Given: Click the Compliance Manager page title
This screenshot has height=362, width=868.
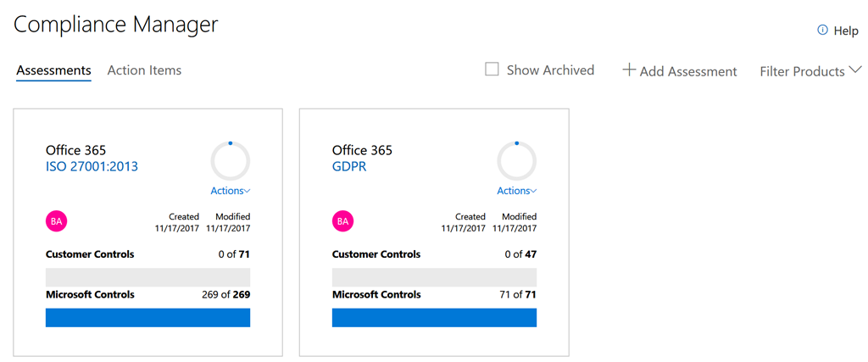Looking at the screenshot, I should [x=116, y=25].
